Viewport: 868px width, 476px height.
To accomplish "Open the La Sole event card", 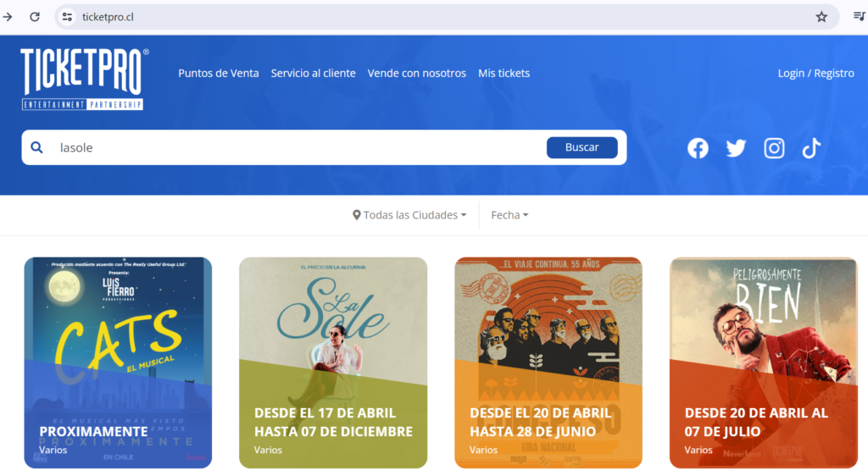I will (x=333, y=363).
